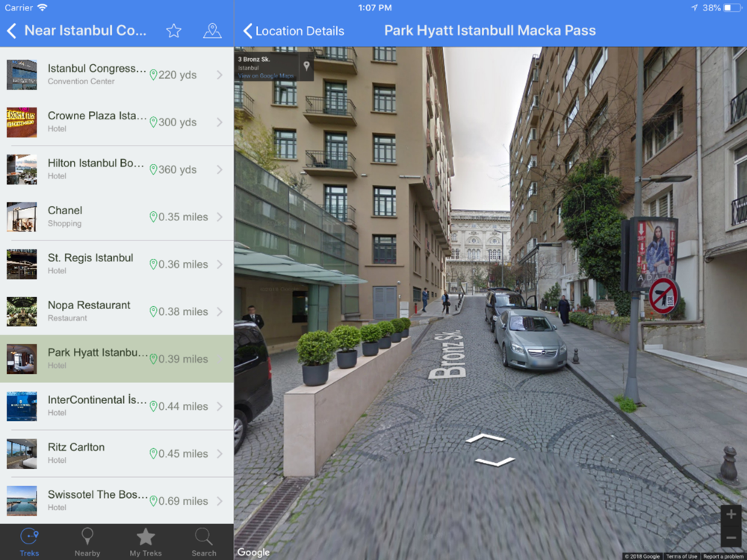747x560 pixels.
Task: Select Hilton Istanbul thumbnail image
Action: pyautogui.click(x=22, y=169)
